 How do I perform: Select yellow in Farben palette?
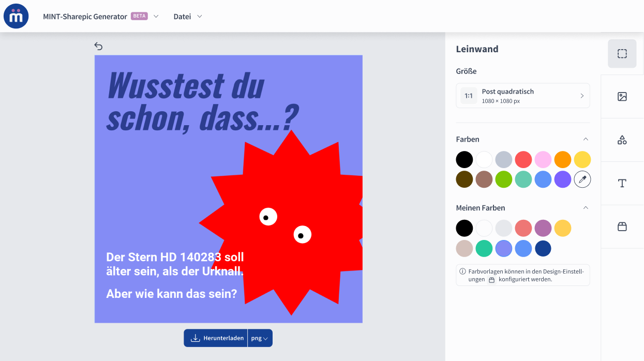click(x=582, y=159)
